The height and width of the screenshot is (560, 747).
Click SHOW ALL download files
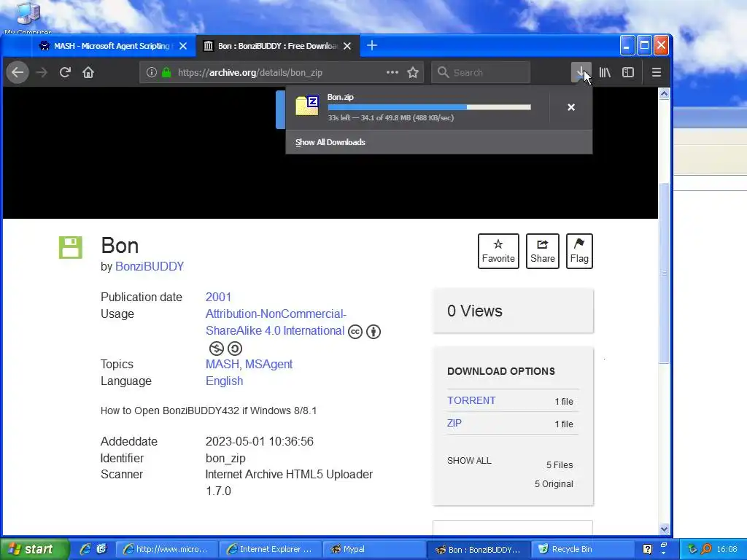[x=469, y=461]
